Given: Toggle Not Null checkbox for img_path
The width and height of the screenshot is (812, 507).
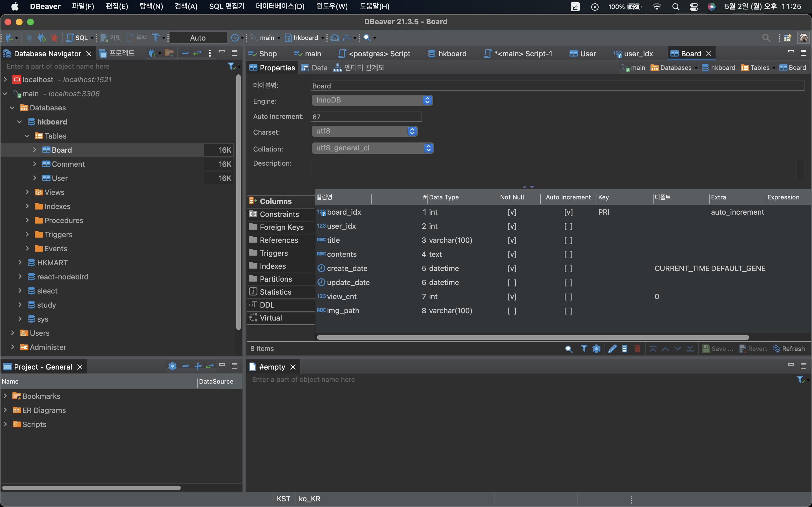Looking at the screenshot, I should tap(512, 311).
